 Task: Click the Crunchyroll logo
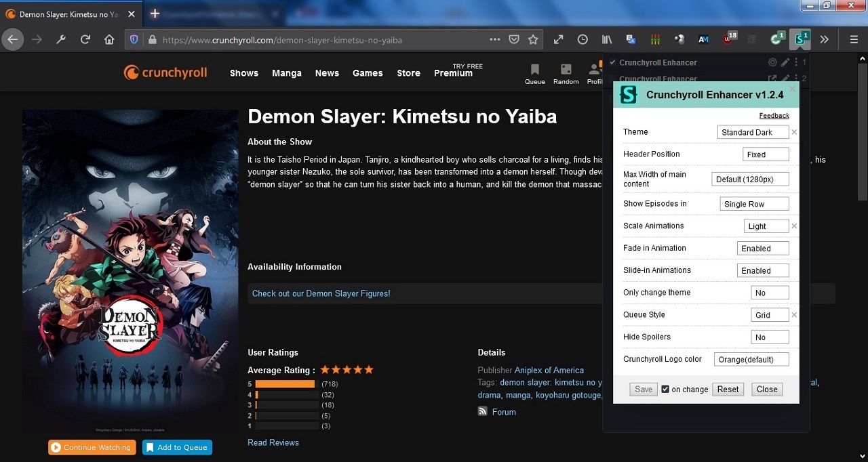click(165, 72)
